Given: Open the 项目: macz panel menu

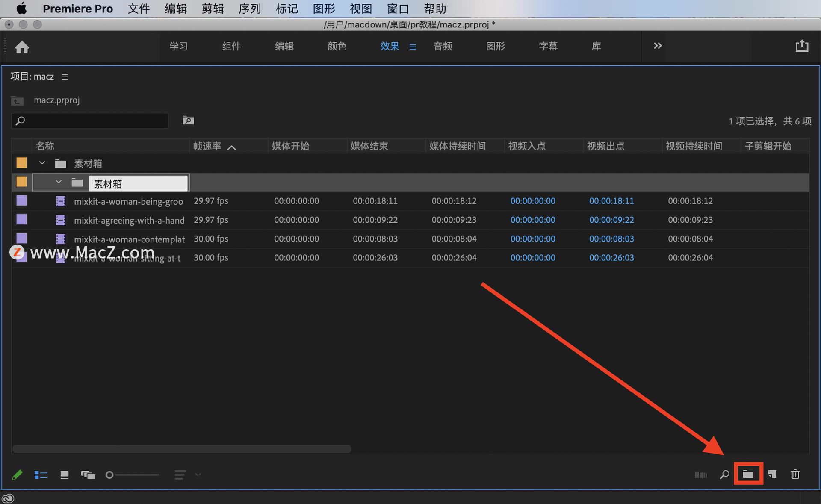Looking at the screenshot, I should (65, 77).
